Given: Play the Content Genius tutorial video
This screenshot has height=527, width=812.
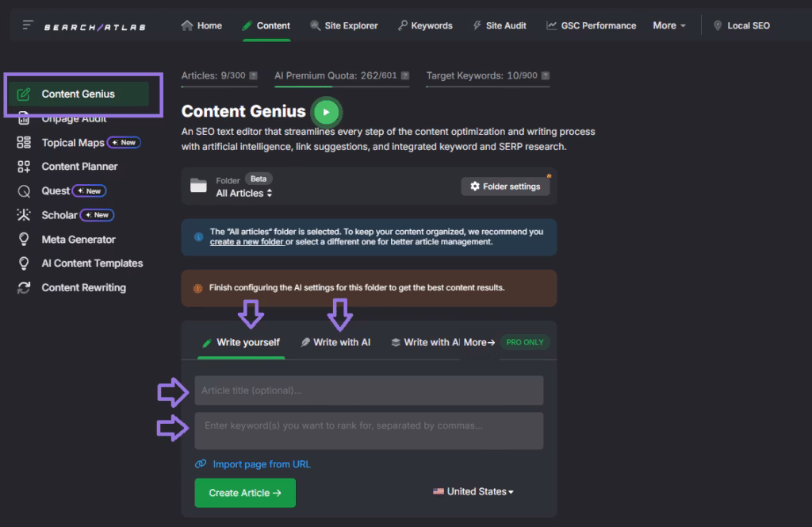Looking at the screenshot, I should [325, 112].
